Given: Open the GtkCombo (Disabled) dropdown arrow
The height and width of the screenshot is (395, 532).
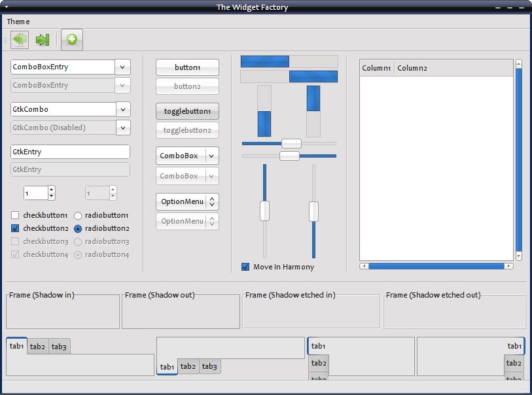Looking at the screenshot, I should [123, 128].
